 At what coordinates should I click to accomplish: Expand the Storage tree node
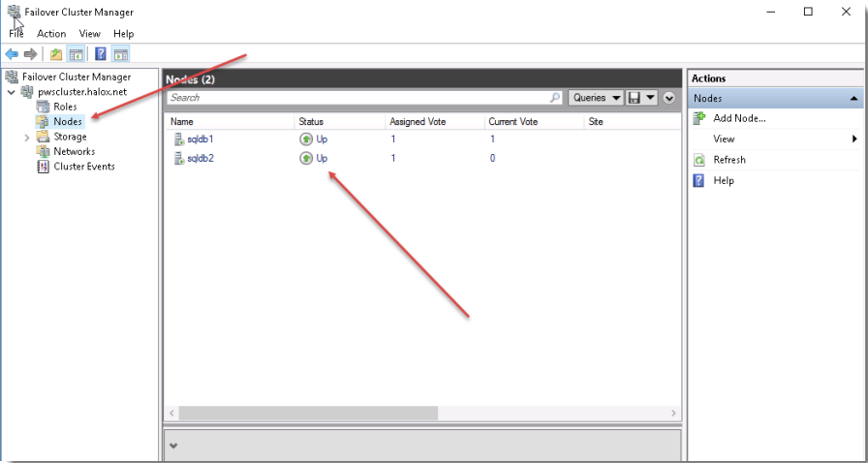pyautogui.click(x=26, y=137)
